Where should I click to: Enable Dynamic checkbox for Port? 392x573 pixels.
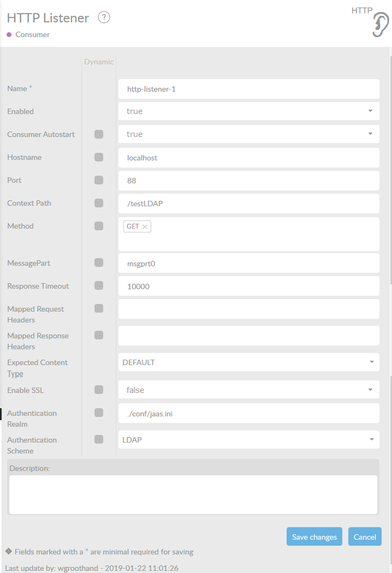pos(99,180)
